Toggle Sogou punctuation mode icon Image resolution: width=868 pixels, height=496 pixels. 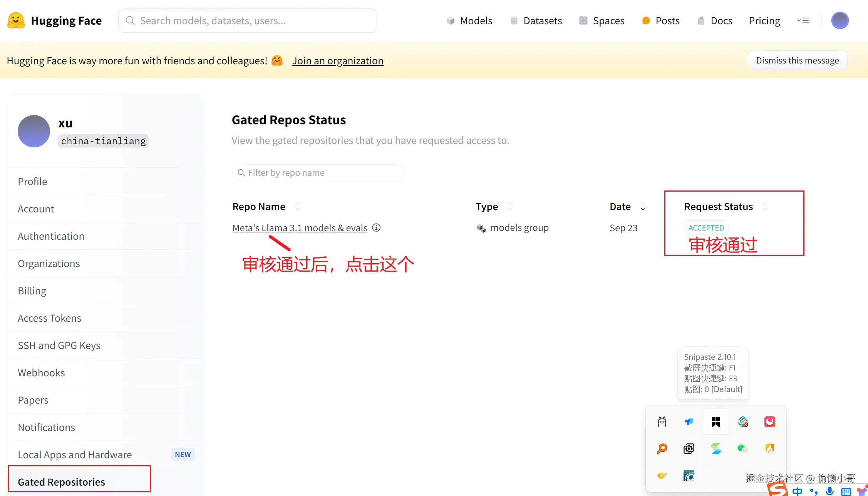tap(814, 491)
